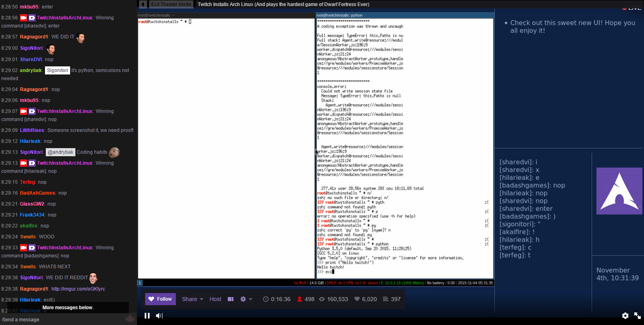Open the Share dropdown menu
This screenshot has width=644, height=325.
pos(193,299)
